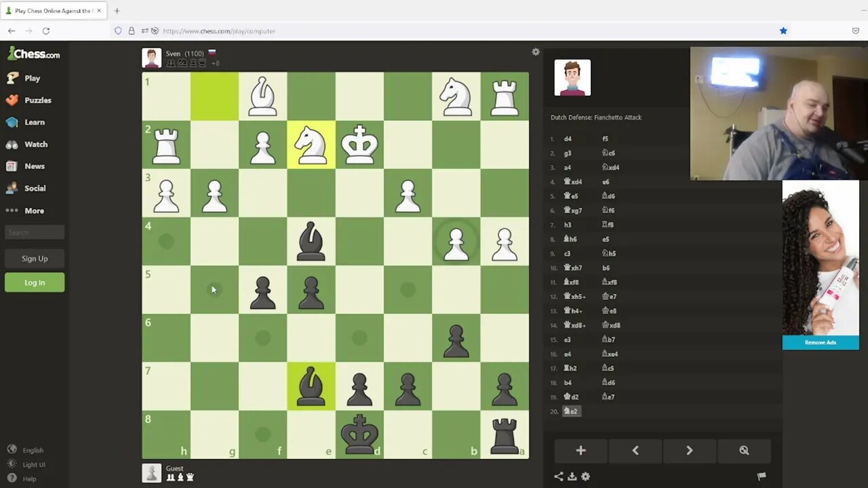Jump to move 12 Qxh5+
868x488 pixels.
click(575, 296)
